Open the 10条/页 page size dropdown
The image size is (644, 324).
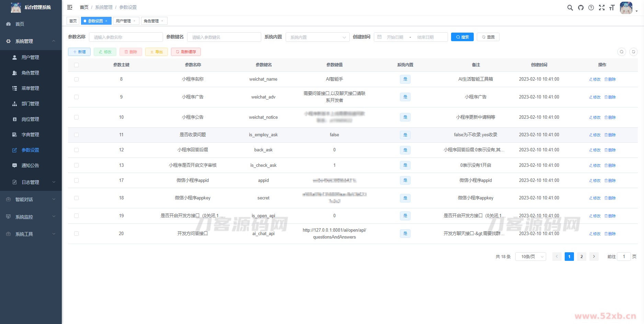pos(530,257)
